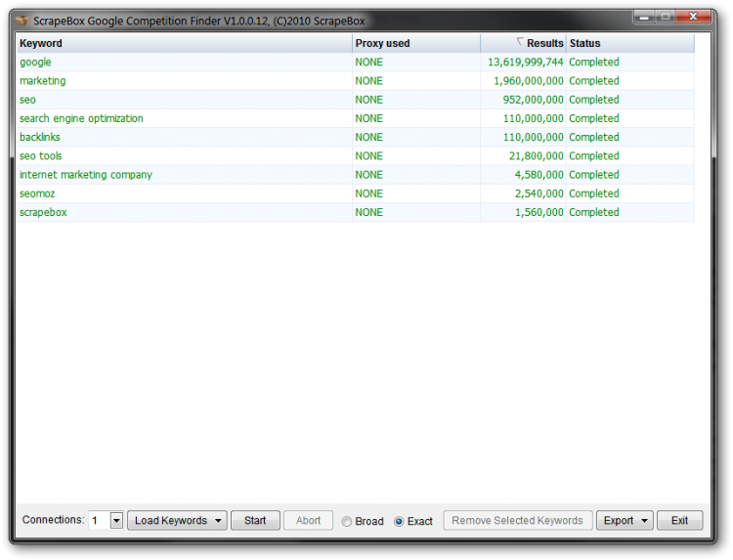Click the Connections value input field
Screen dimensions: 733x560
pyautogui.click(x=99, y=520)
